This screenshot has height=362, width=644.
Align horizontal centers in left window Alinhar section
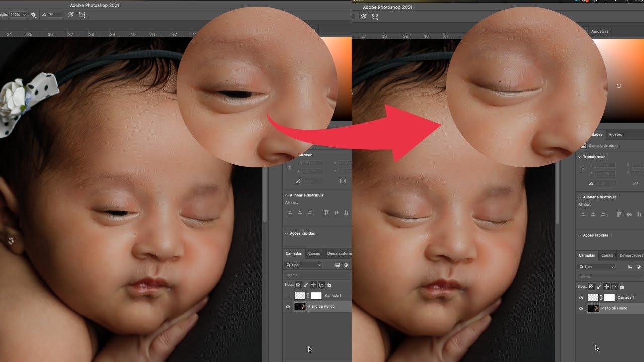[x=300, y=212]
